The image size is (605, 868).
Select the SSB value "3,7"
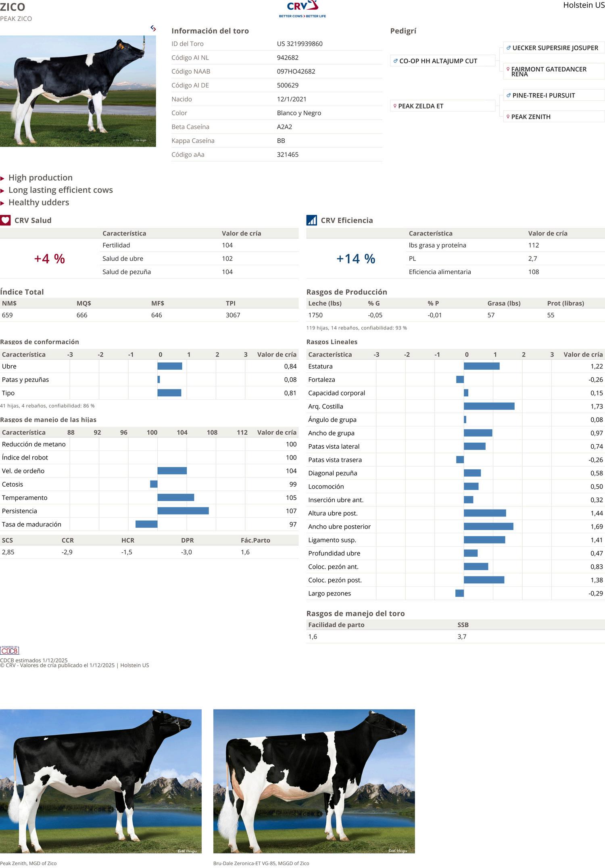point(462,637)
